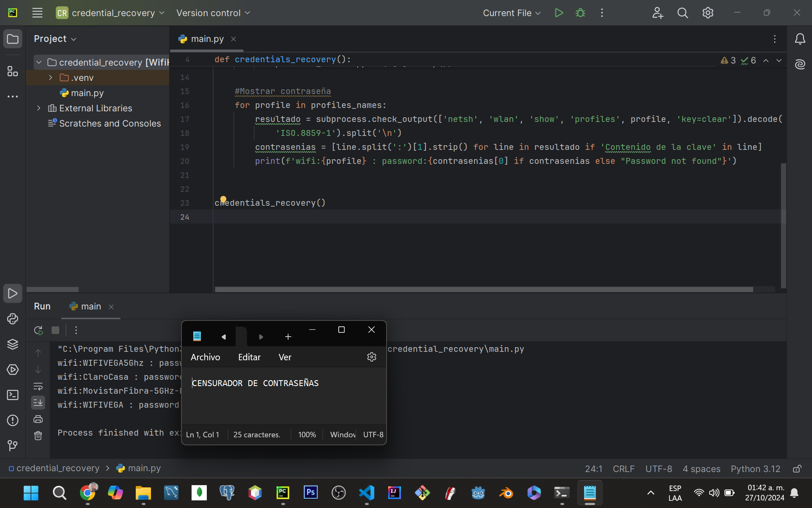Click the Rerun main icon
This screenshot has height=508, width=812.
(x=38, y=330)
